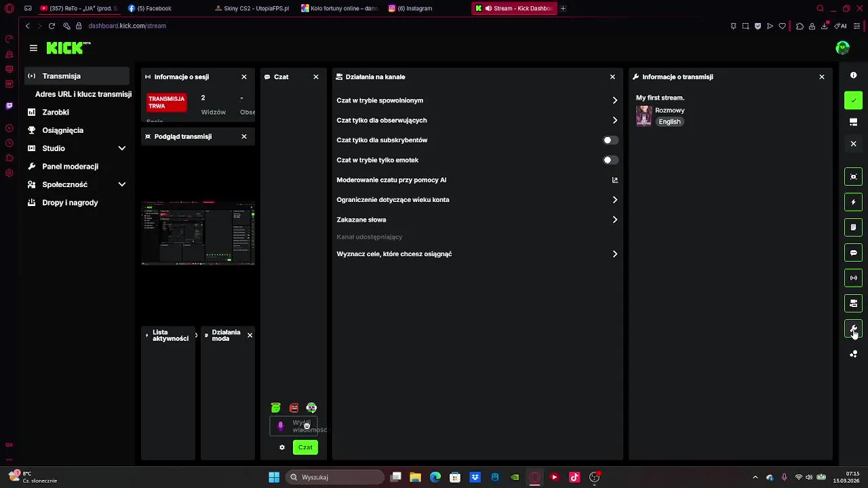Open Adres URL i klucz transmisji

coord(83,94)
